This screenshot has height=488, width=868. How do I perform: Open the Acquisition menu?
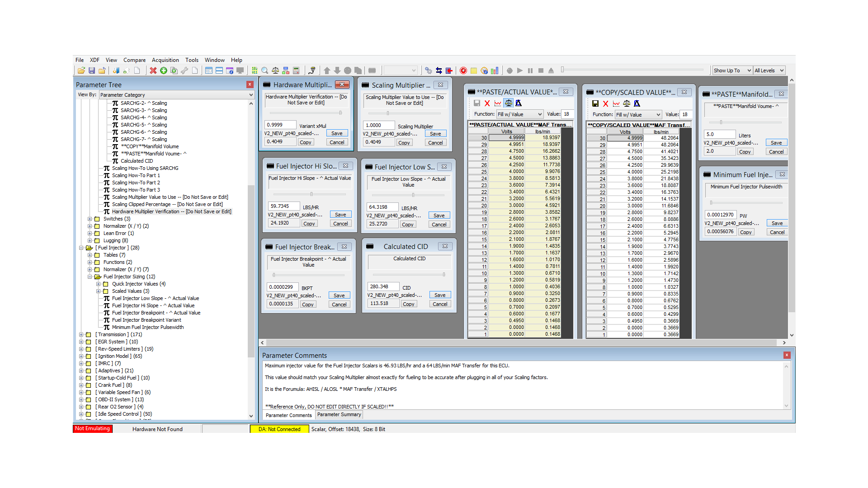pos(165,60)
